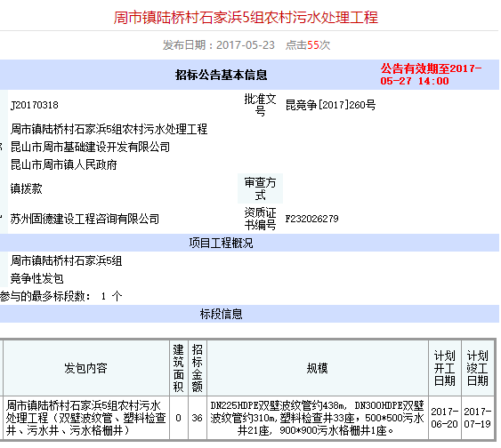Select 苏州固德建设工程咨询有限公司 text

85,219
